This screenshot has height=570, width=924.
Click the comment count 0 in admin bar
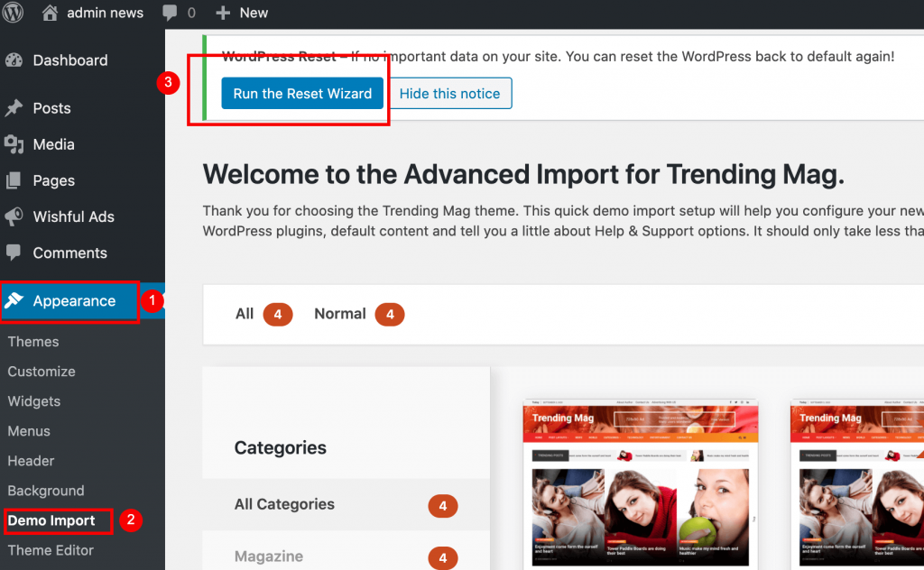point(191,13)
